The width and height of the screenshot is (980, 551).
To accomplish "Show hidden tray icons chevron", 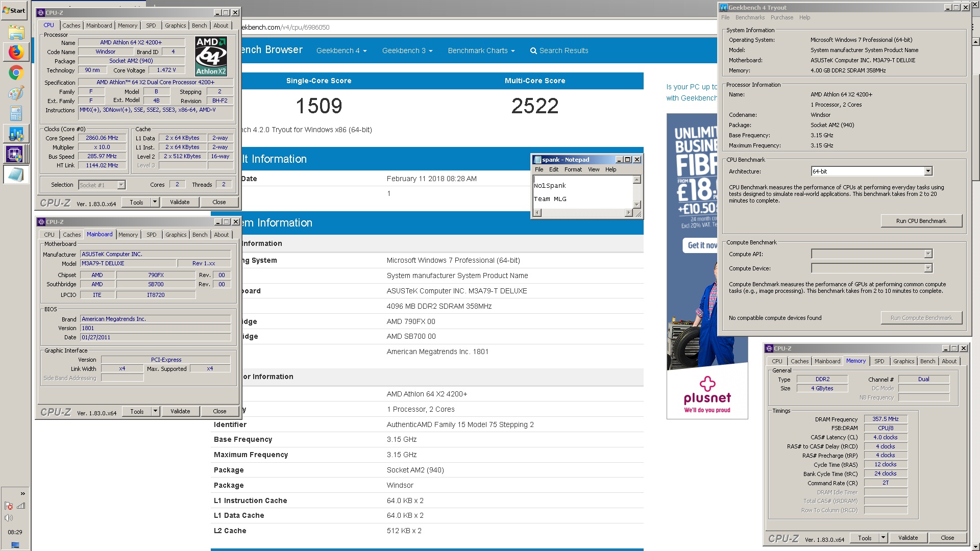I will click(x=22, y=493).
